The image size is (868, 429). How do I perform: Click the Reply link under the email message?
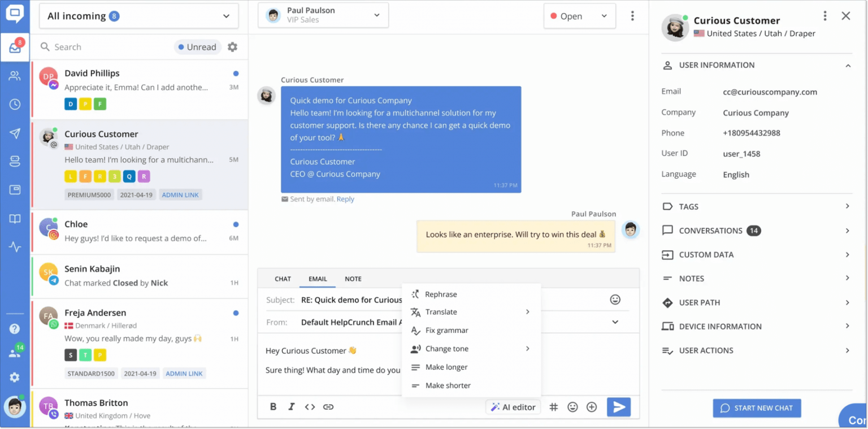[345, 199]
